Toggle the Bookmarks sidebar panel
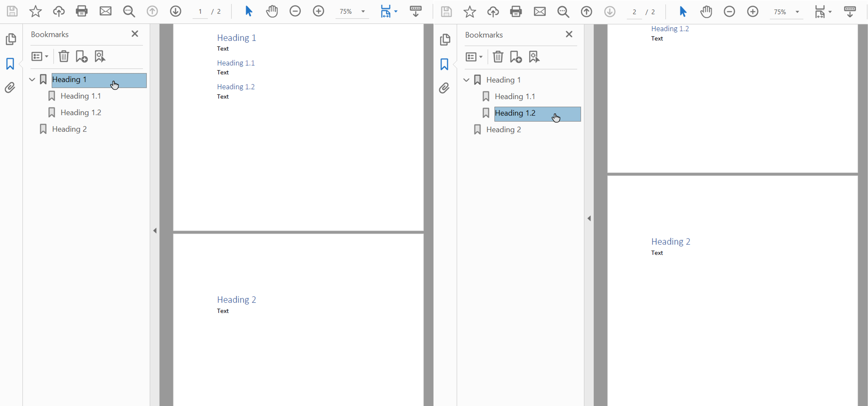 tap(10, 63)
